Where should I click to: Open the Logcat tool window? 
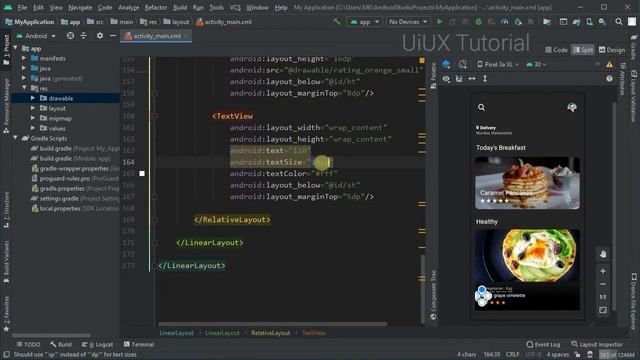(x=97, y=344)
